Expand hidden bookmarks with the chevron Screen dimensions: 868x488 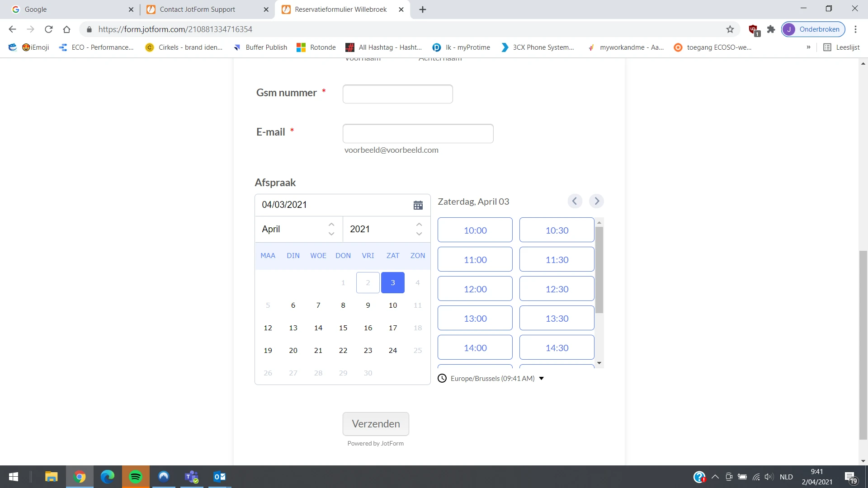808,47
